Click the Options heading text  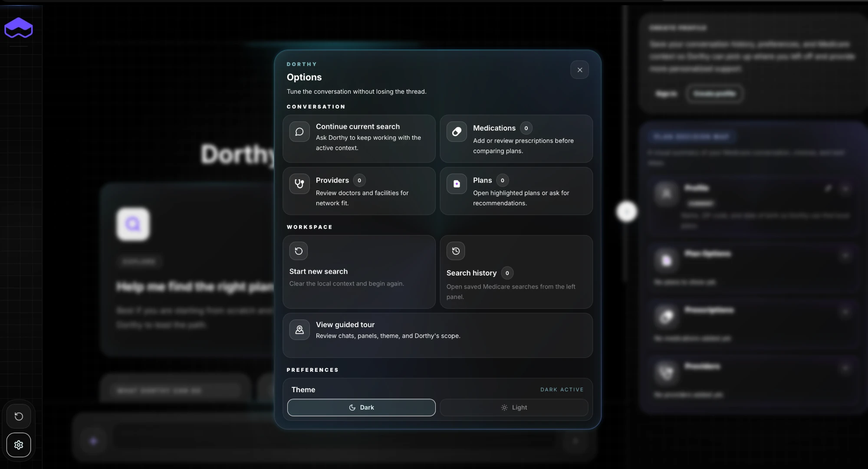pyautogui.click(x=304, y=77)
